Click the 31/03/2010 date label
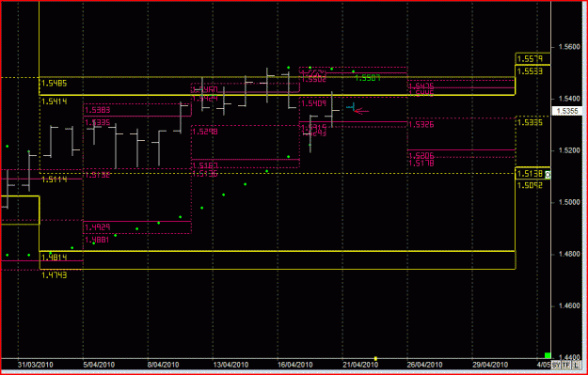 [36, 365]
